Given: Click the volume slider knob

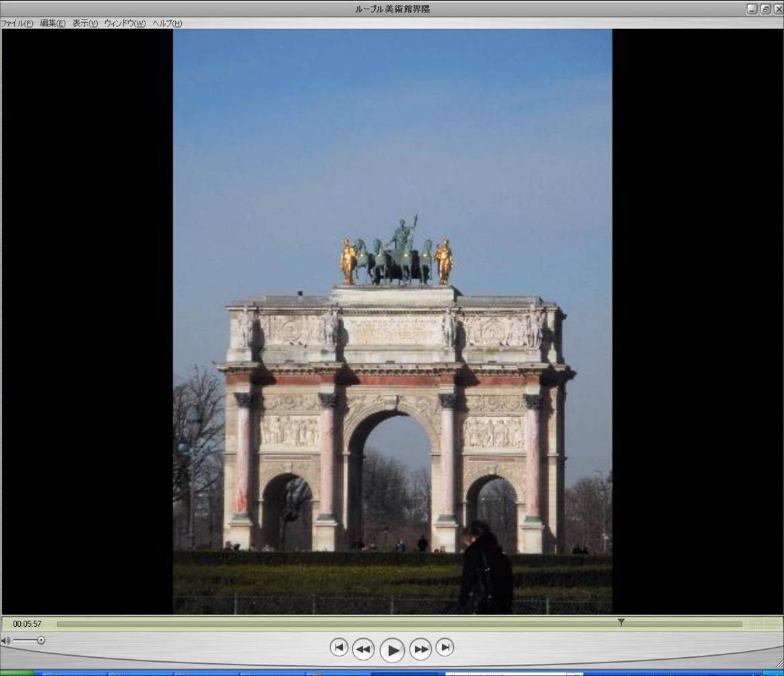Looking at the screenshot, I should tap(41, 640).
